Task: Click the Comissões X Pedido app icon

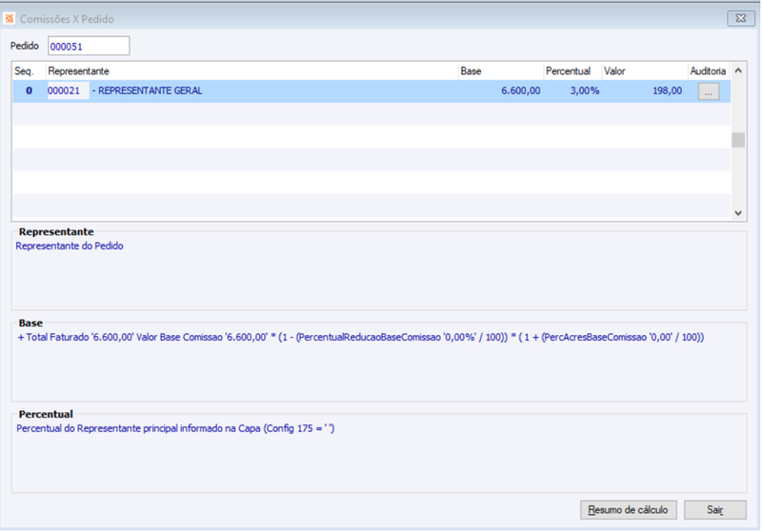Action: [10, 19]
